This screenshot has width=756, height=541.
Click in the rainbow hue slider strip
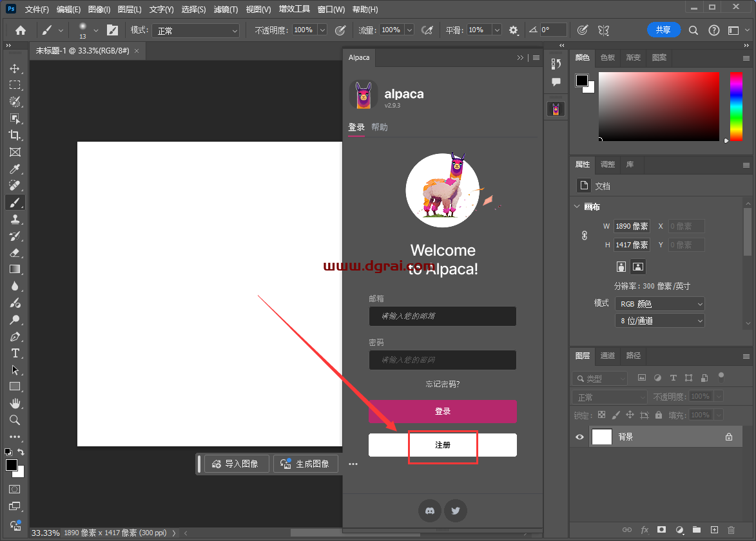[x=735, y=106]
